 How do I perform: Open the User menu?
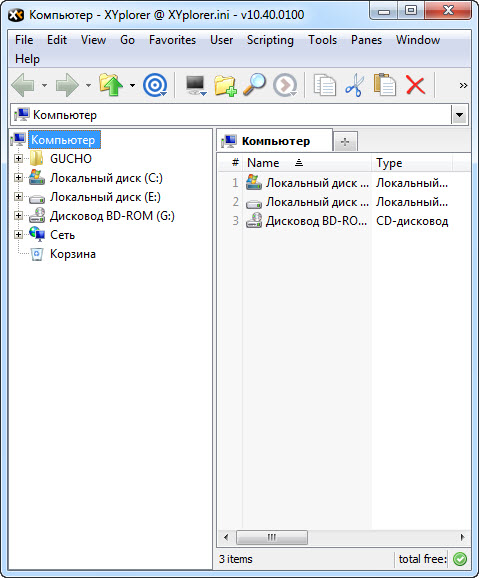(221, 40)
